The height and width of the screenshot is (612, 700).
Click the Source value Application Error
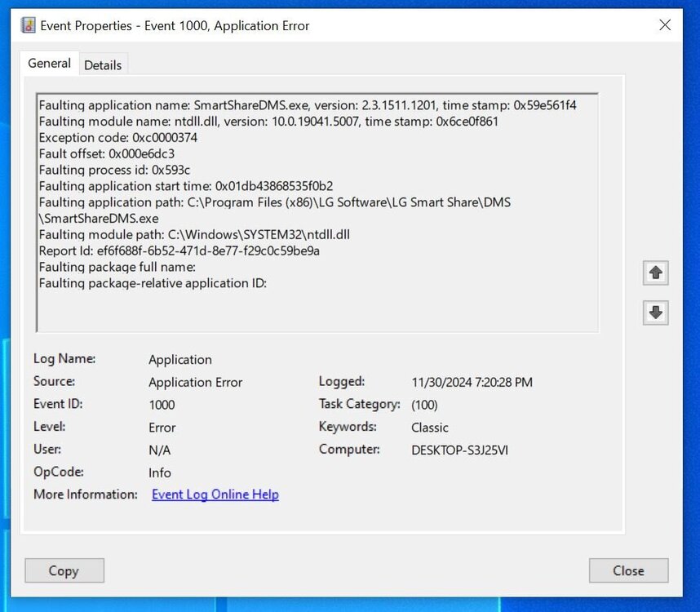[196, 383]
